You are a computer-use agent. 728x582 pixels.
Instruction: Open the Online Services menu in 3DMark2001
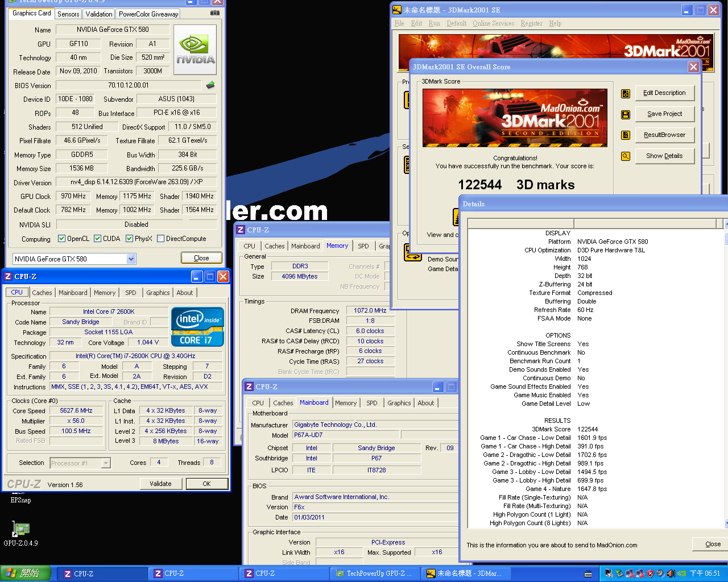click(x=493, y=23)
